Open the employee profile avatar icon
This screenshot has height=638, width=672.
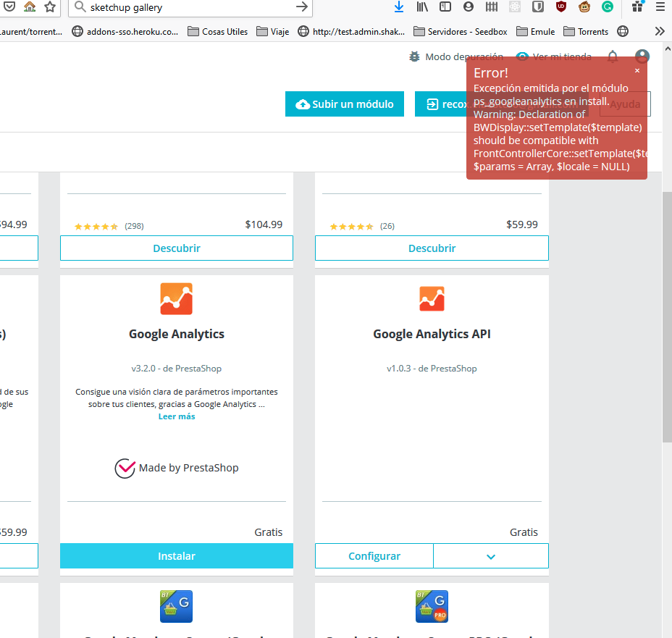(642, 56)
